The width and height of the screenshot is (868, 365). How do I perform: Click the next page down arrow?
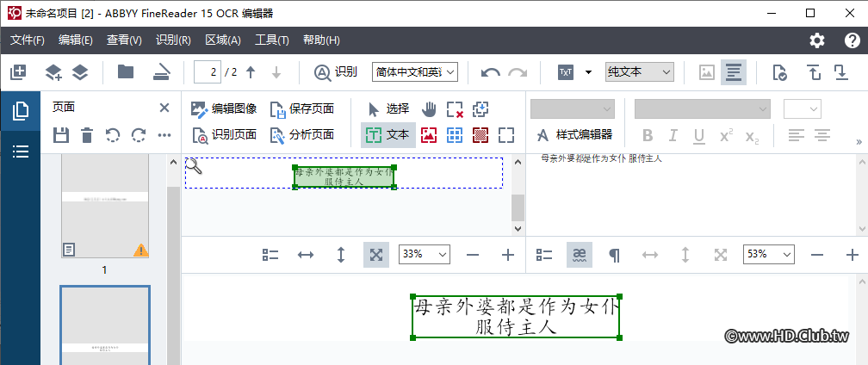(276, 72)
